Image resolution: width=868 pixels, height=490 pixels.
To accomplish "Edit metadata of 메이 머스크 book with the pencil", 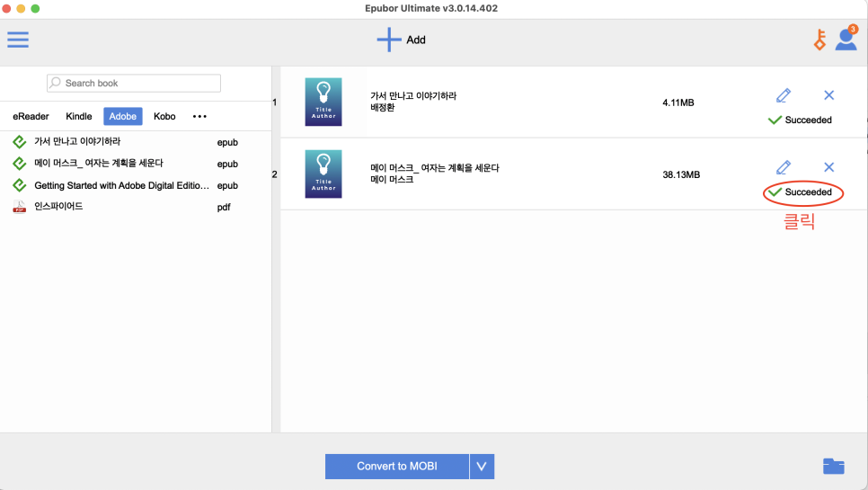I will tap(784, 167).
